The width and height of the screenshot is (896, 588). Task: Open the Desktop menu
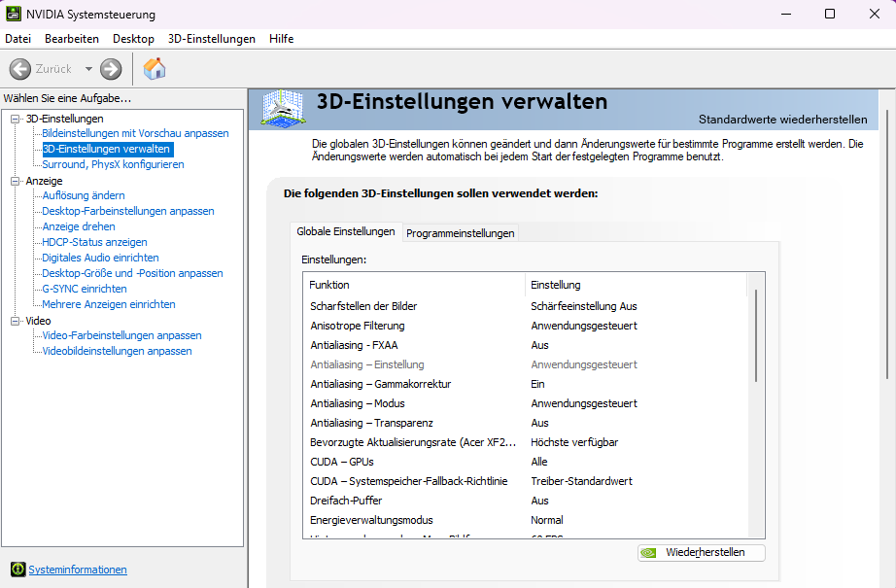coord(133,38)
